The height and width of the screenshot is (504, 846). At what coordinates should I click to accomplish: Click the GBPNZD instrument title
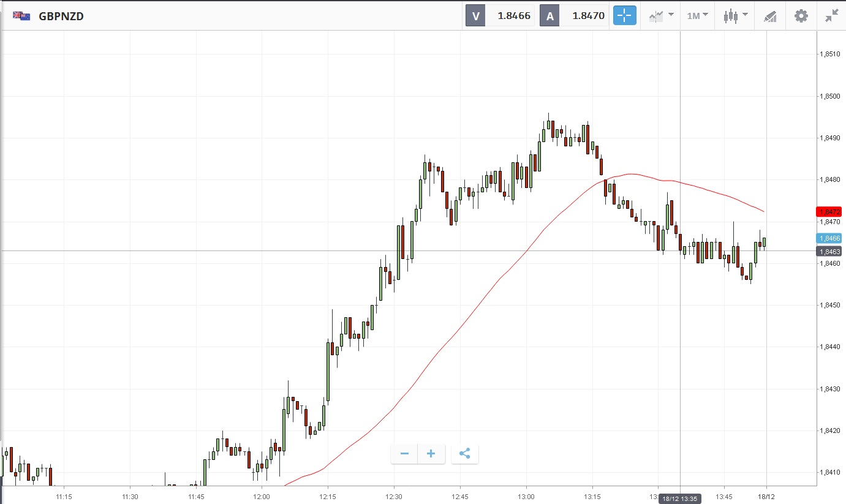61,17
